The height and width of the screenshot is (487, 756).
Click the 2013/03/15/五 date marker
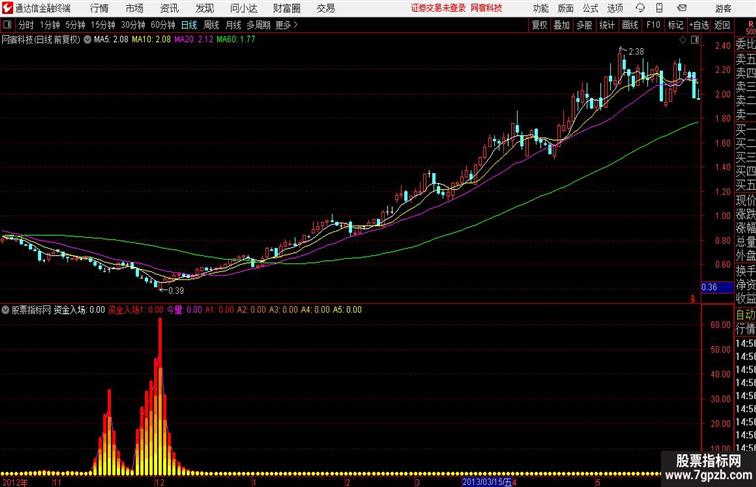487,482
